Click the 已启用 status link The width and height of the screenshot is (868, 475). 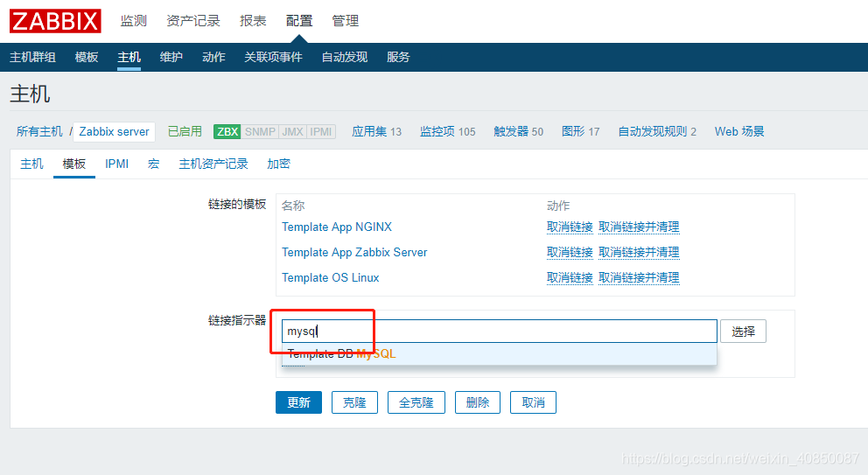(x=185, y=131)
